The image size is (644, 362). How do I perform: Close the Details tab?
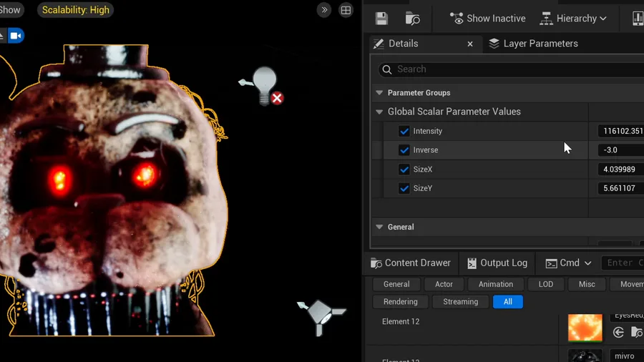tap(470, 44)
